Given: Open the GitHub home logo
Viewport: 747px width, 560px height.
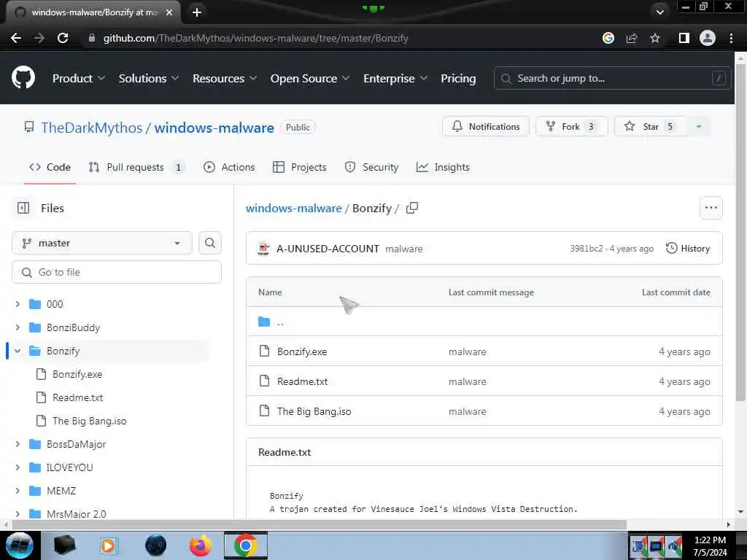Looking at the screenshot, I should (23, 77).
